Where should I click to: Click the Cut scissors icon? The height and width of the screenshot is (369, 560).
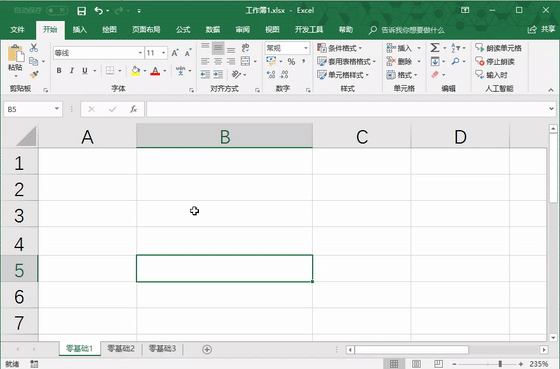coord(34,48)
